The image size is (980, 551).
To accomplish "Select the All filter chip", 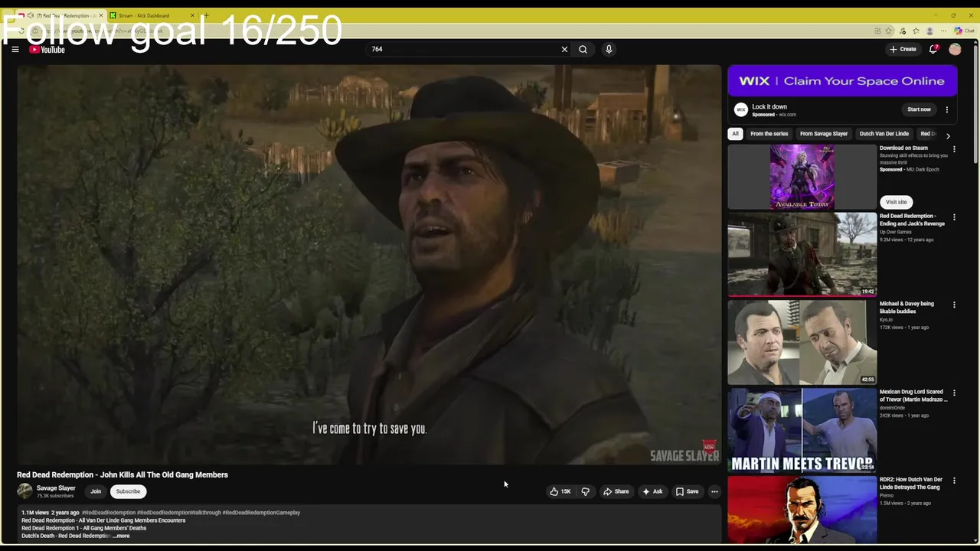I will [x=735, y=134].
